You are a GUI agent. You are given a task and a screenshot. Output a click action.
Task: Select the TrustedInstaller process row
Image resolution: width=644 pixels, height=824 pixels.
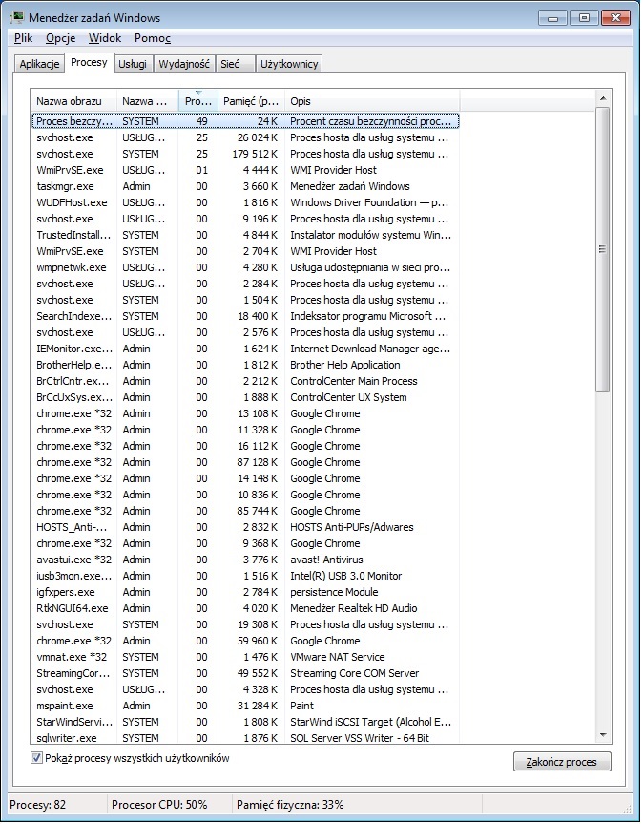pos(245,235)
